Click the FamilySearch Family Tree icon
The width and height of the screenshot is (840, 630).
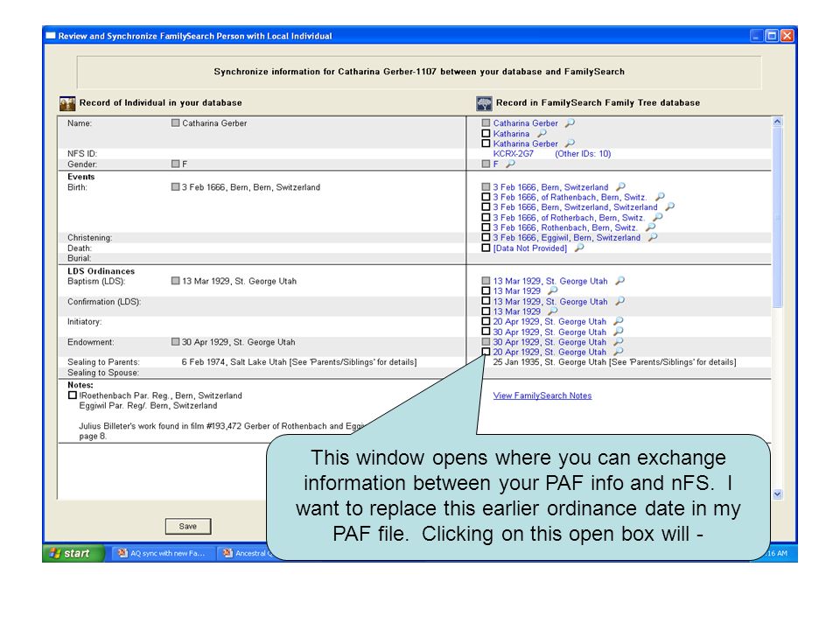point(484,103)
